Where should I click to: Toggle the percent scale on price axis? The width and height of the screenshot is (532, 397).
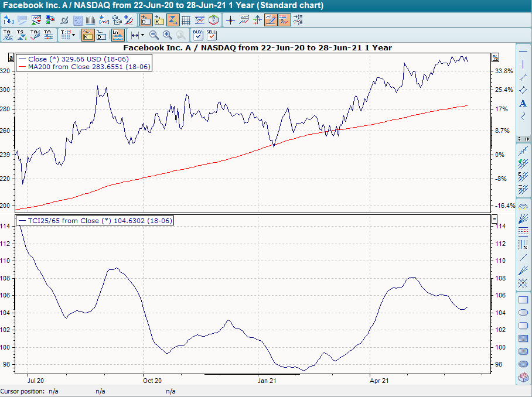pos(495,57)
